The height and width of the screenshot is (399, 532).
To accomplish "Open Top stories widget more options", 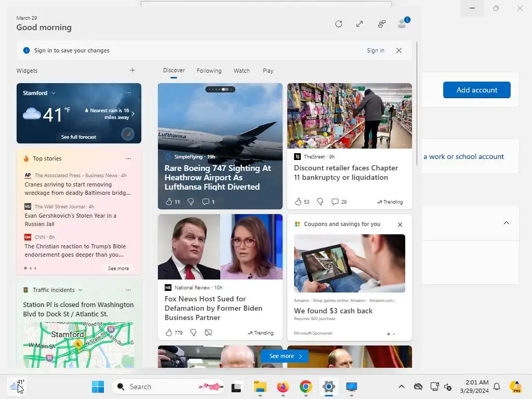I will 128,158.
